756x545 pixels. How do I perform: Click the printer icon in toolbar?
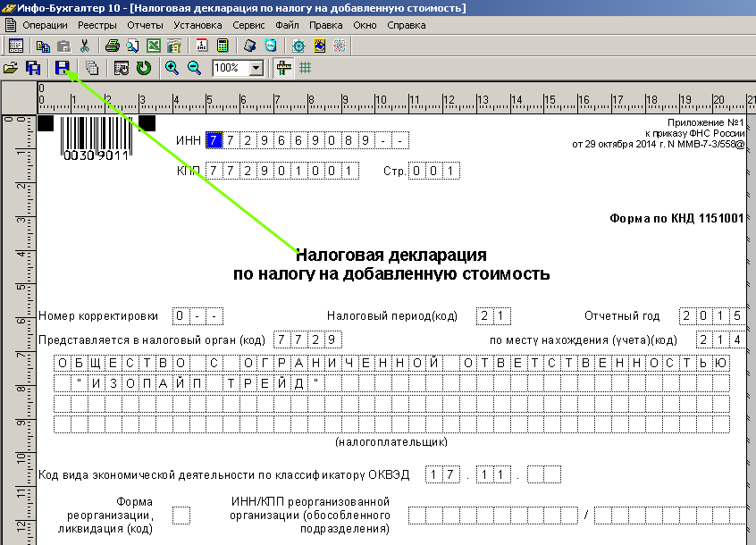click(112, 46)
